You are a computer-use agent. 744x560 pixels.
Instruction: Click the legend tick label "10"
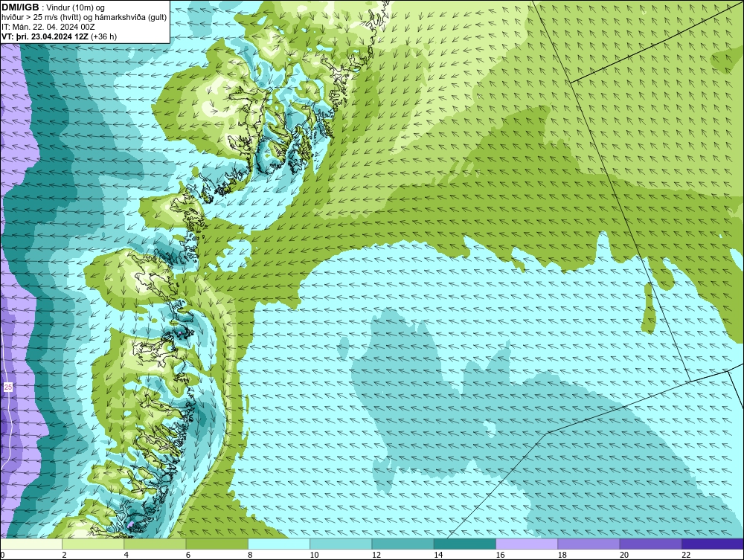[x=314, y=555]
